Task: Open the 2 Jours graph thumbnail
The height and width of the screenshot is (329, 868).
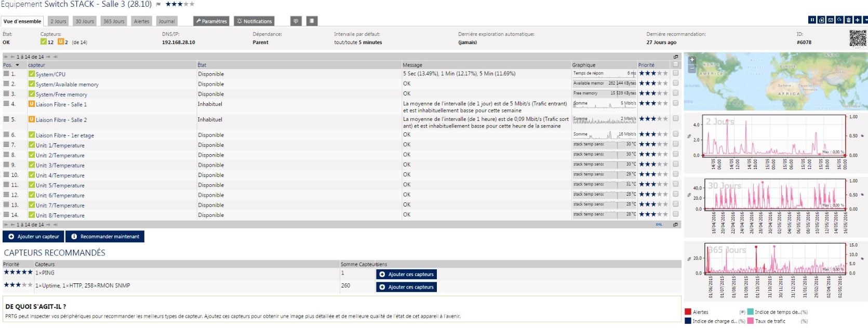Action: pos(774,142)
